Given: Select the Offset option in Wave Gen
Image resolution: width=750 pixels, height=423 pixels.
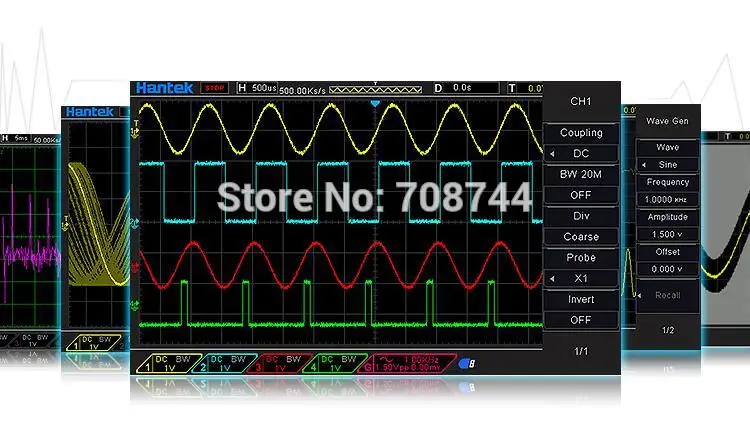Looking at the screenshot, I should [668, 252].
